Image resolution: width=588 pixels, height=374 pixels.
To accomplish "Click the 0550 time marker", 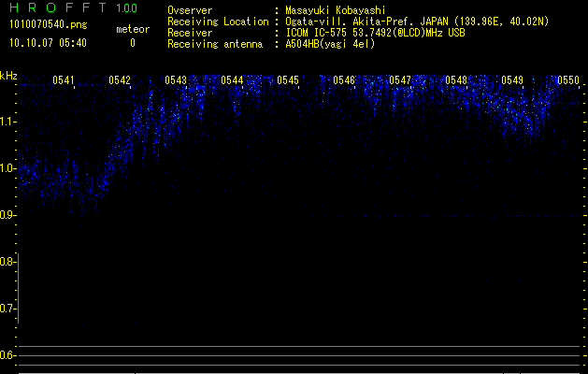I will click(x=568, y=80).
